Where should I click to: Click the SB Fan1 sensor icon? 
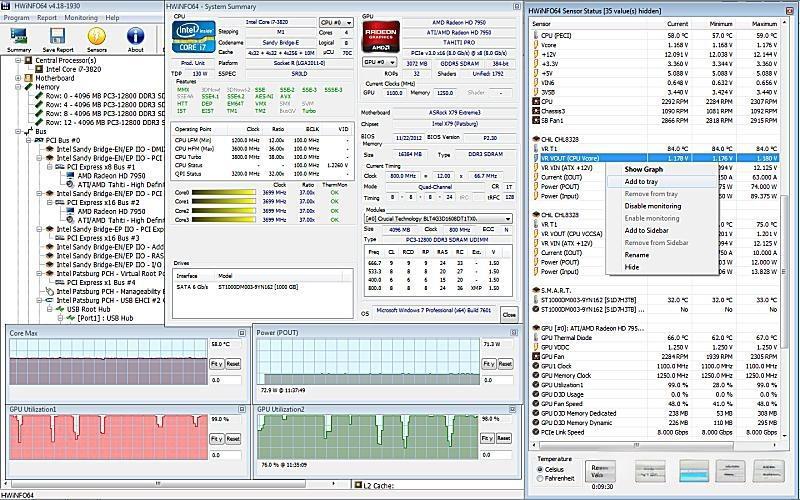pyautogui.click(x=536, y=120)
